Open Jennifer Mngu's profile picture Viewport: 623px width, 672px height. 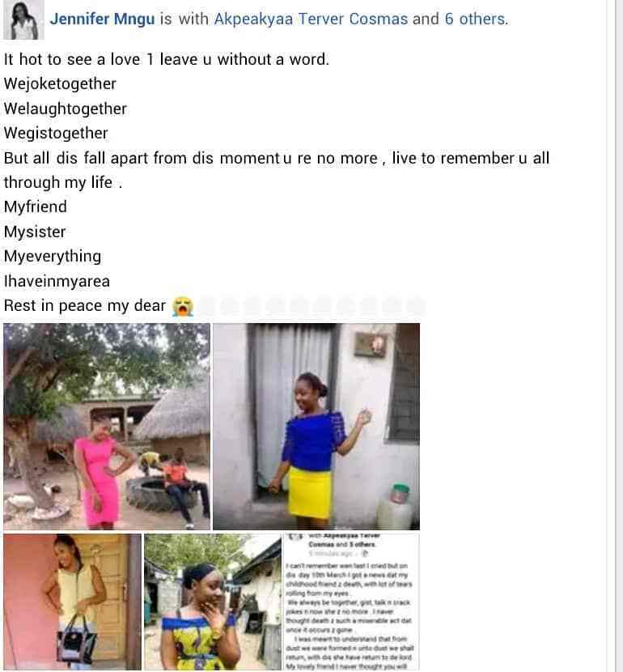click(x=23, y=19)
